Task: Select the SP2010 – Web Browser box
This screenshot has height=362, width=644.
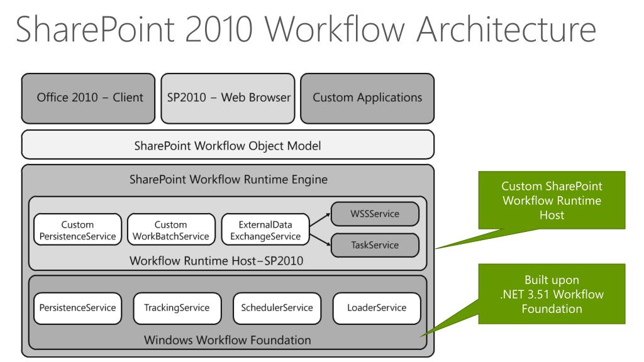Action: (228, 99)
